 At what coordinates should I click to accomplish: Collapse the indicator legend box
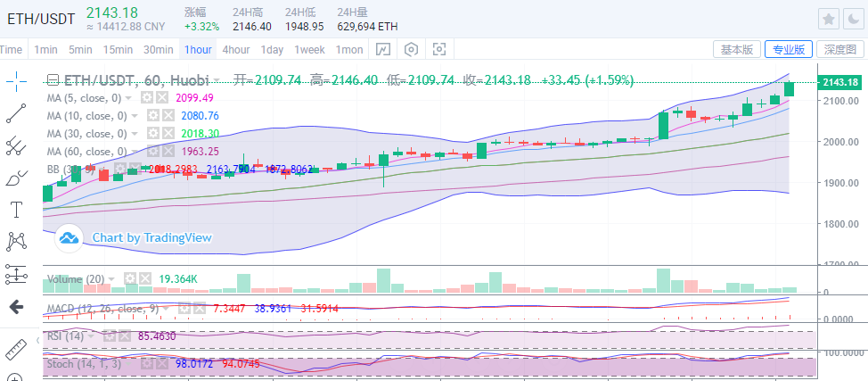(53, 80)
